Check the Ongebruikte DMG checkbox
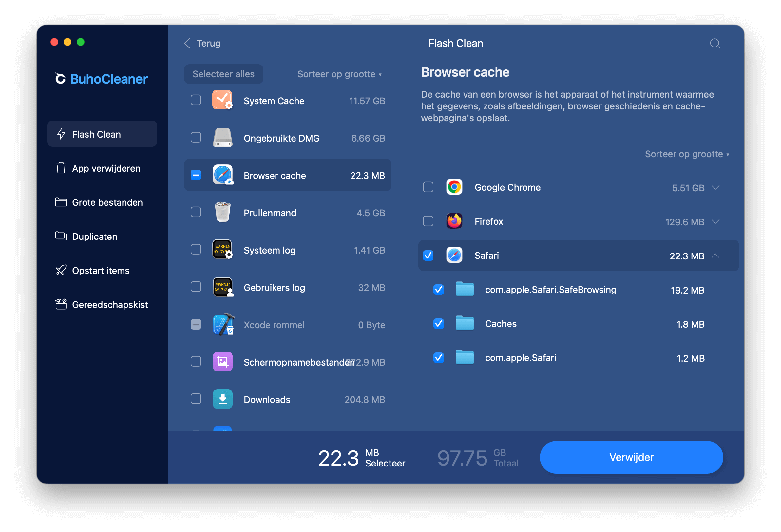Image resolution: width=781 pixels, height=532 pixels. click(196, 138)
